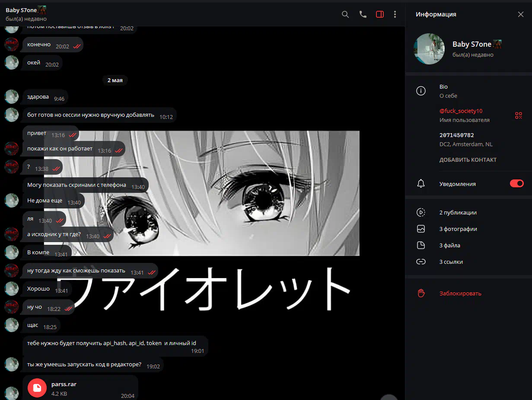
Task: Click ДОБАВИТЬ КОНТАКТ
Action: click(x=468, y=160)
